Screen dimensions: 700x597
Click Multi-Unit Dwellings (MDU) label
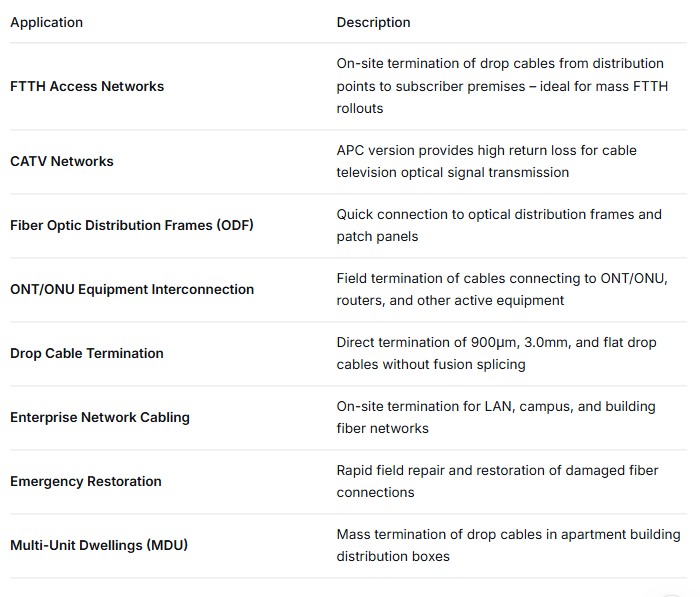point(99,545)
